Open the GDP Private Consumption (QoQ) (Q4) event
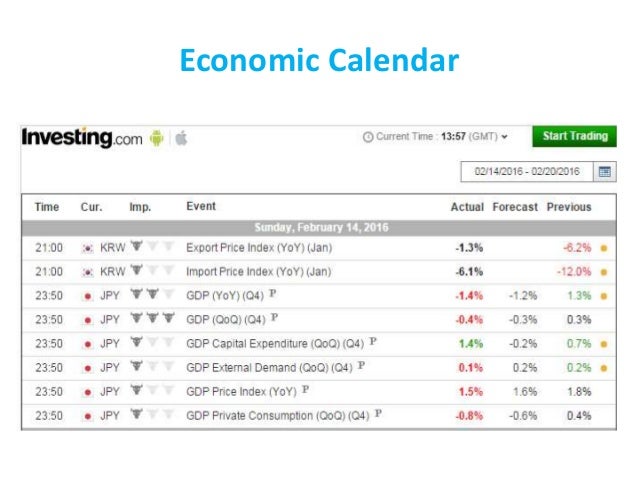638x479 pixels. click(x=277, y=416)
